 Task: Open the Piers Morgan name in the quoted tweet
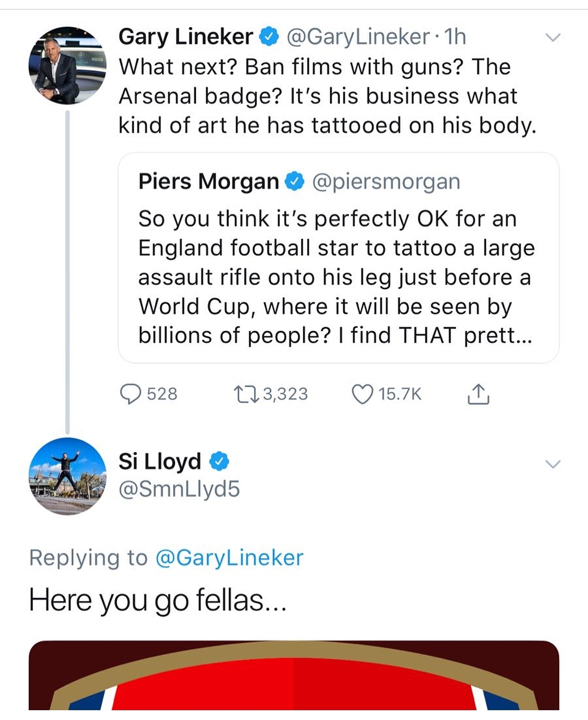(x=209, y=182)
